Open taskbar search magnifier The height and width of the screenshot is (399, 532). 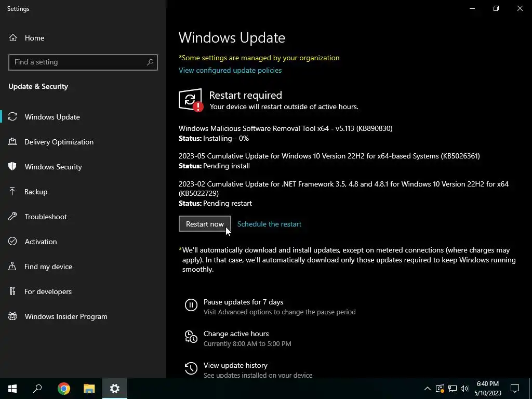point(37,389)
